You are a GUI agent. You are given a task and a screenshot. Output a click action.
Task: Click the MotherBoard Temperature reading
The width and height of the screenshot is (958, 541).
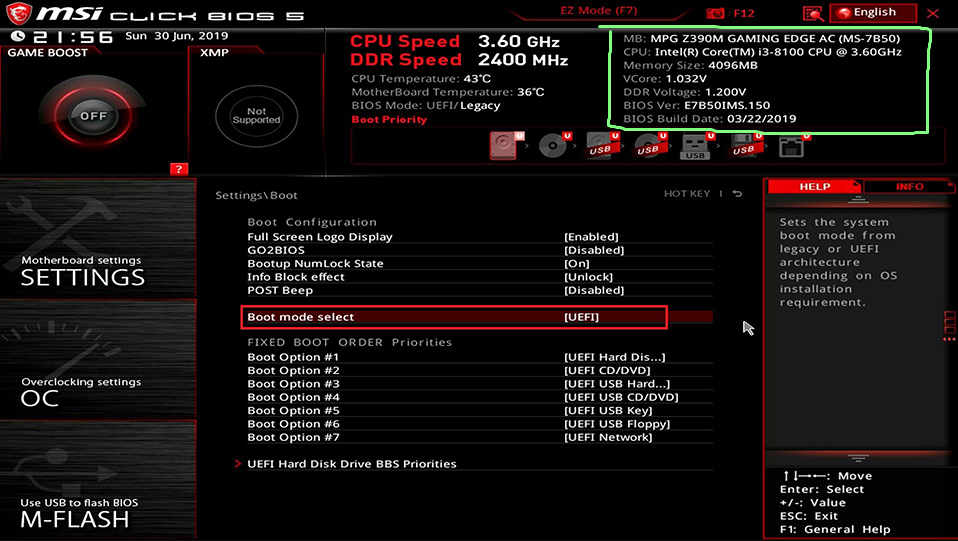coord(448,92)
